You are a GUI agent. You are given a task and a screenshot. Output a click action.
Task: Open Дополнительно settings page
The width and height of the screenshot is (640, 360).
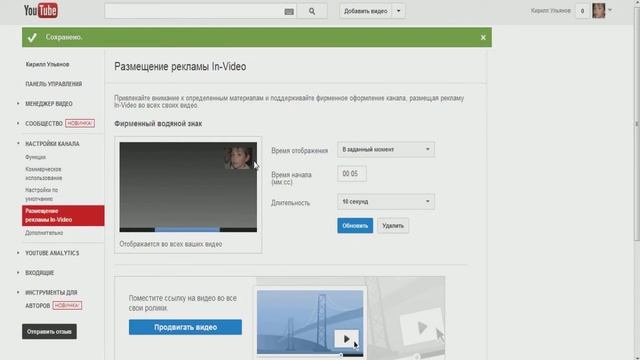(44, 233)
